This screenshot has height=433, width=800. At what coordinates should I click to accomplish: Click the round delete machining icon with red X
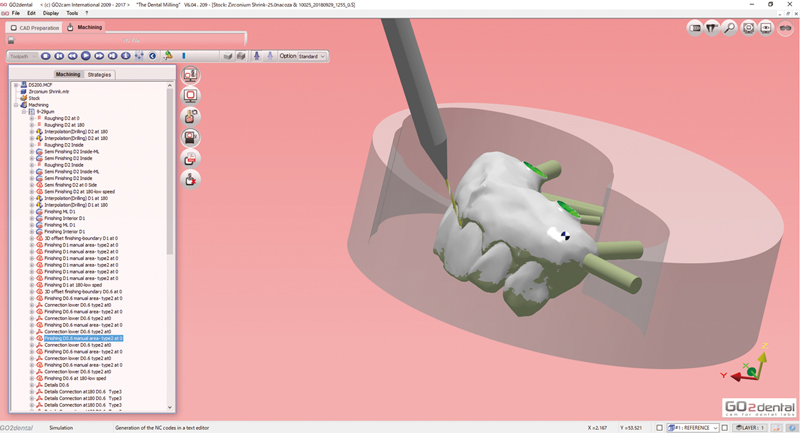point(190,180)
